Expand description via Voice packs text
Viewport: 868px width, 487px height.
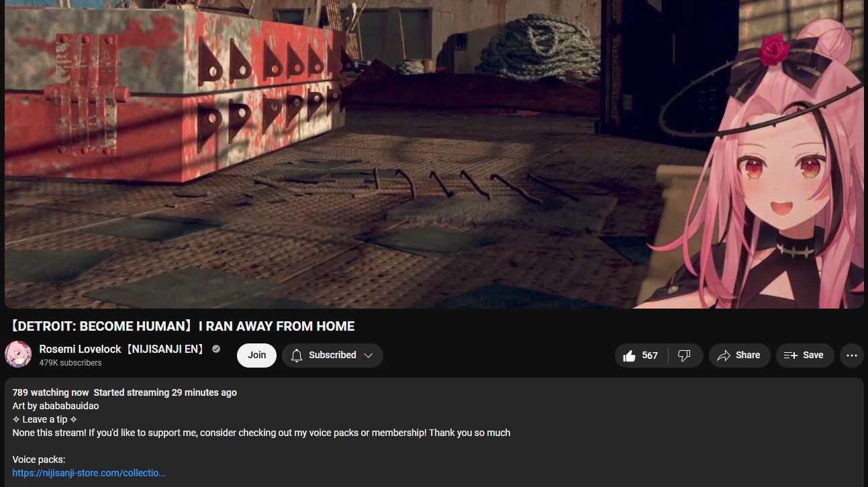39,459
